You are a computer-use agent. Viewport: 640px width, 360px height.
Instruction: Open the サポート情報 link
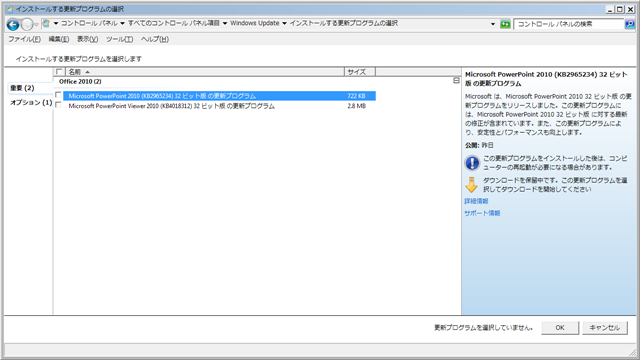click(x=482, y=213)
